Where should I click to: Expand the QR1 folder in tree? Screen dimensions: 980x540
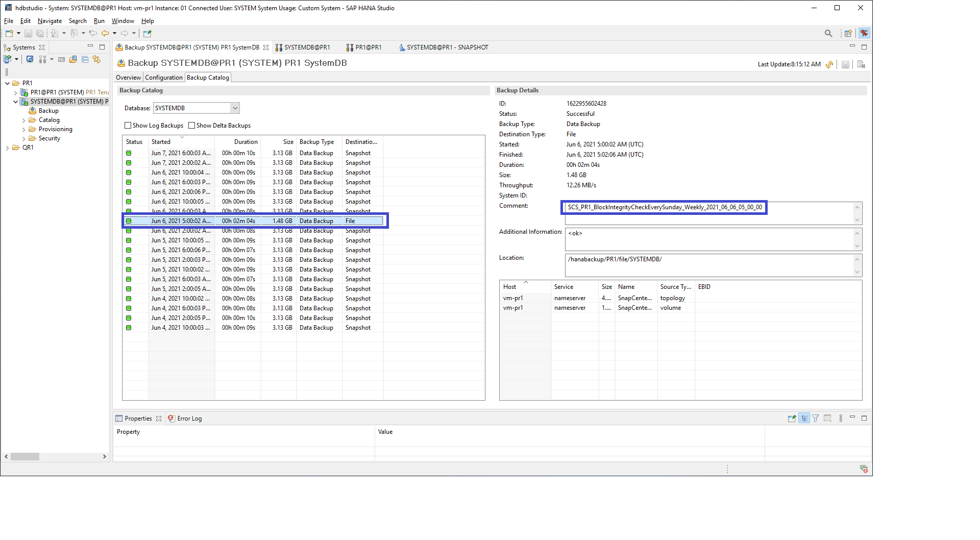[x=7, y=148]
